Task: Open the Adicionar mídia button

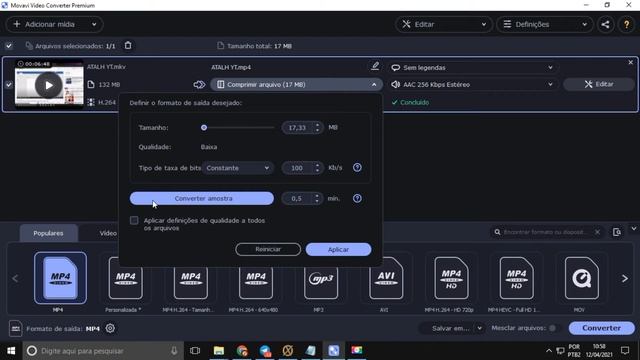Action: coord(54,24)
